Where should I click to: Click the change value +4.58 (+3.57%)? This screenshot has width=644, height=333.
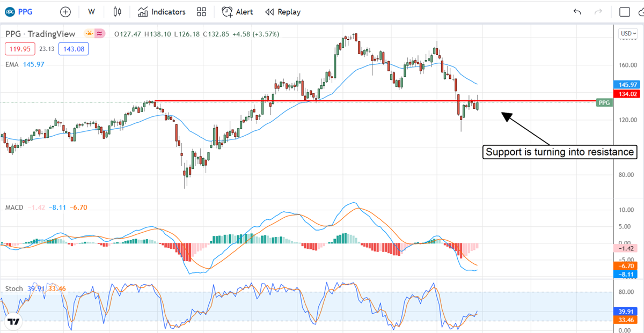(x=256, y=34)
